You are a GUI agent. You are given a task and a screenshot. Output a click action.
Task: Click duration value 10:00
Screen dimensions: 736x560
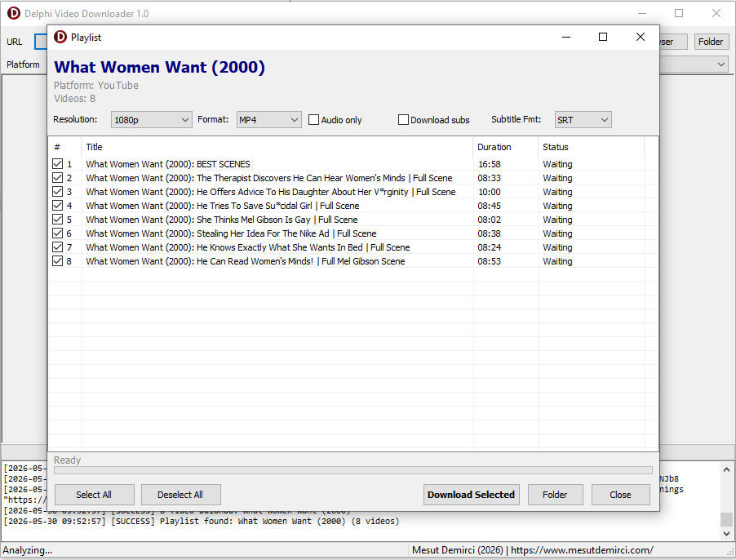click(489, 192)
